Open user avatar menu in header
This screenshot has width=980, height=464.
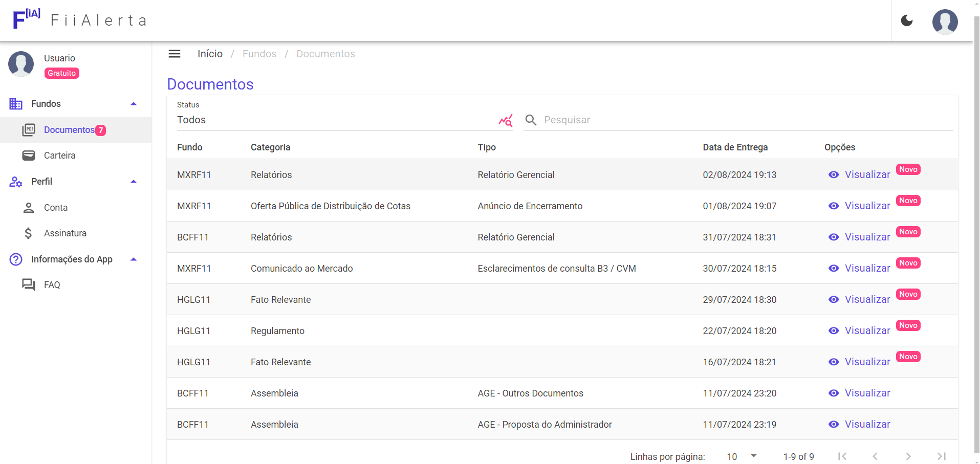pyautogui.click(x=945, y=21)
